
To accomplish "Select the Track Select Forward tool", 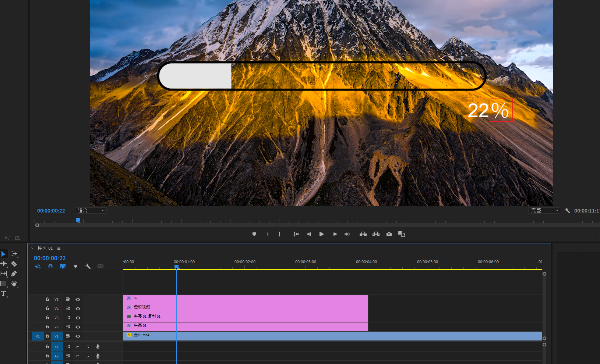I will [x=14, y=254].
